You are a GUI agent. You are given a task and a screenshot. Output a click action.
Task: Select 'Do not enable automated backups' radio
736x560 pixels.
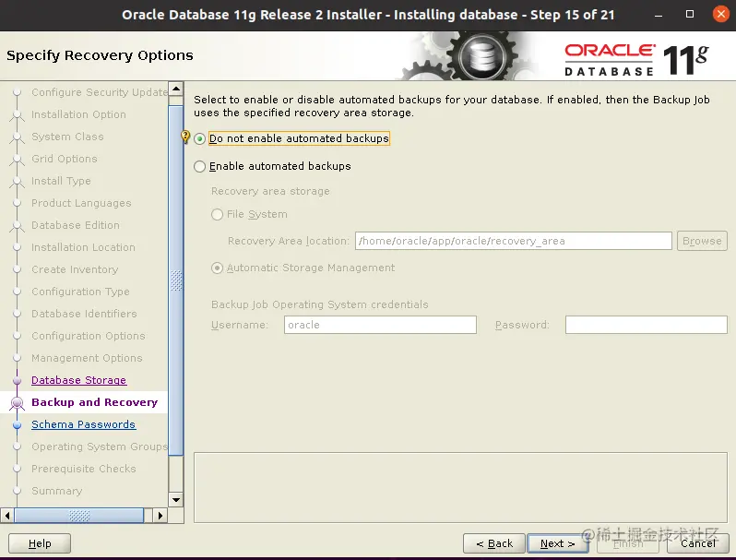point(200,138)
